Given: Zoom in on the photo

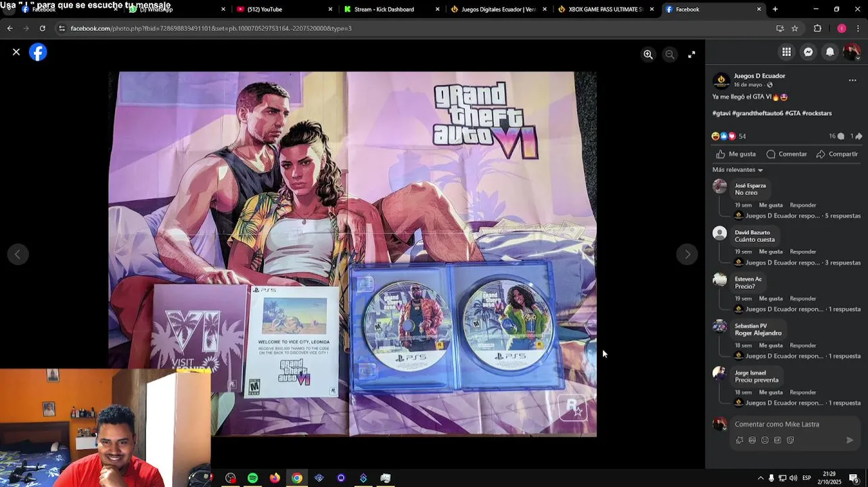Looking at the screenshot, I should click(648, 55).
